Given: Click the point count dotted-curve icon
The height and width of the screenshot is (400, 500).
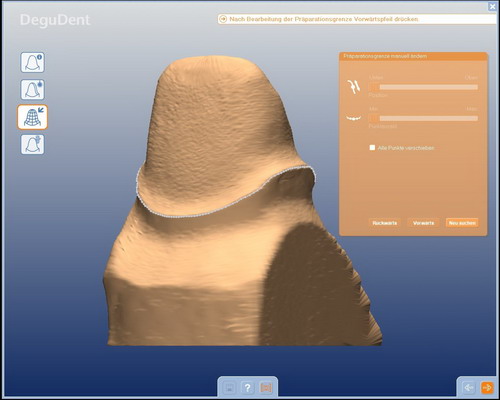Looking at the screenshot, I should (353, 118).
